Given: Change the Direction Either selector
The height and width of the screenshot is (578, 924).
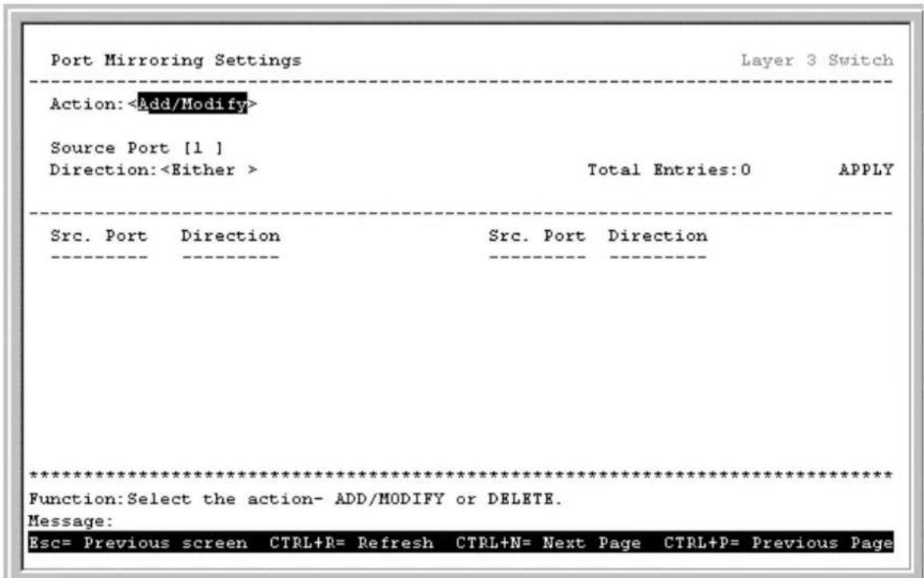Looking at the screenshot, I should click(x=209, y=170).
